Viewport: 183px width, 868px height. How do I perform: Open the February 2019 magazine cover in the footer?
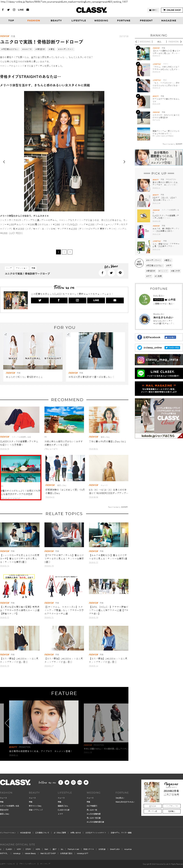coord(152,792)
